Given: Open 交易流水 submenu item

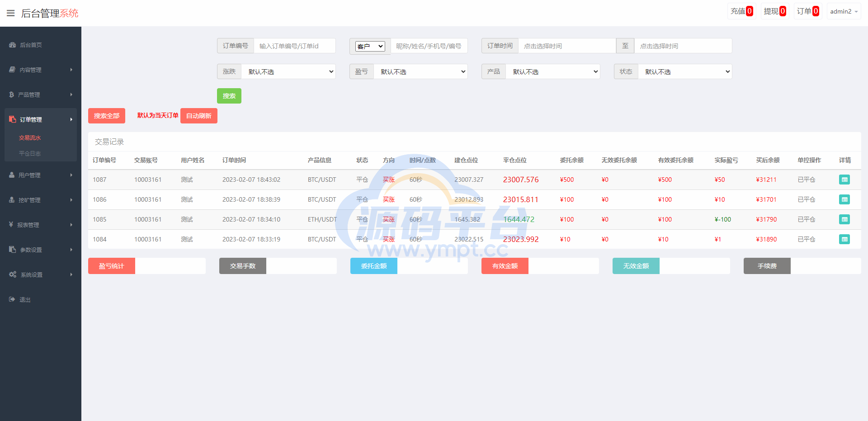Looking at the screenshot, I should click(30, 138).
